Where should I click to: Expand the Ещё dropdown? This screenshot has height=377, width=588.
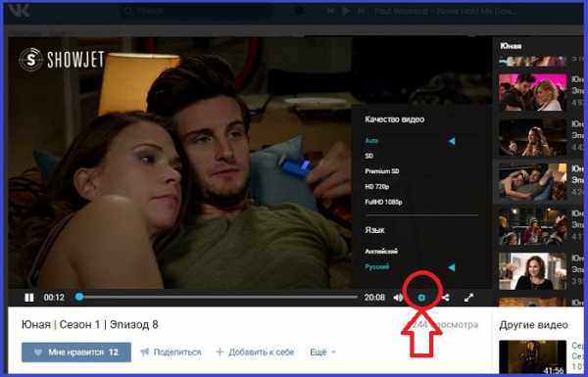(x=322, y=353)
